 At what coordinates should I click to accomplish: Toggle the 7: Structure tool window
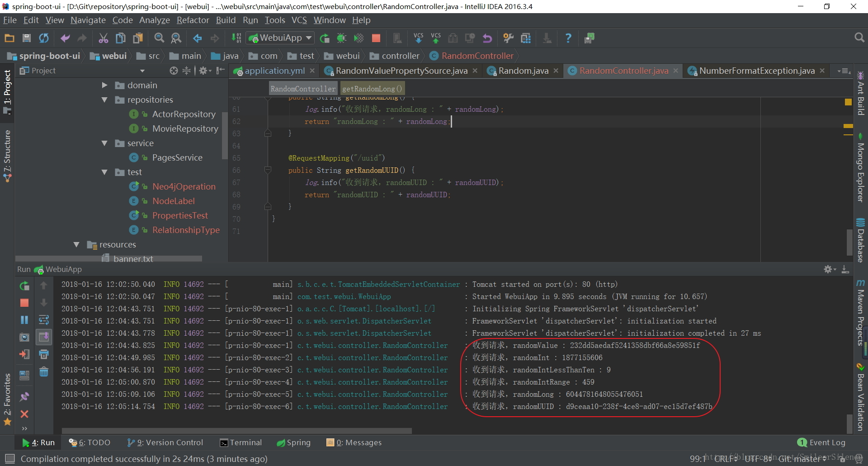click(x=7, y=156)
